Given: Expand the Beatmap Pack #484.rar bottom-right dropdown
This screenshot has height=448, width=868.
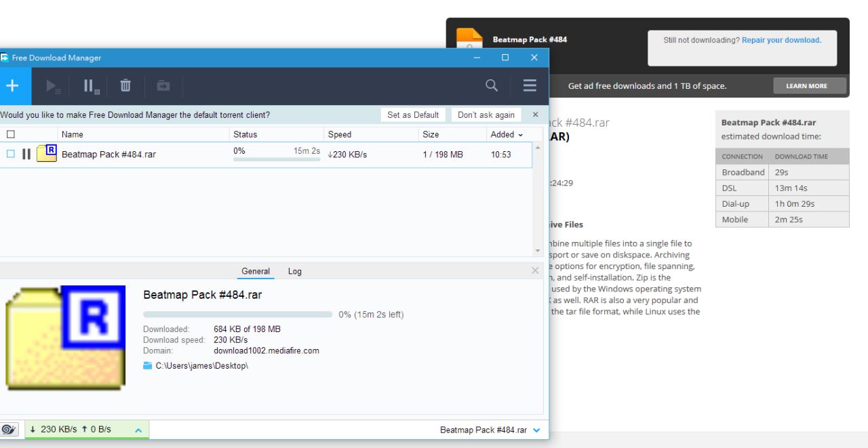Looking at the screenshot, I should tap(537, 430).
